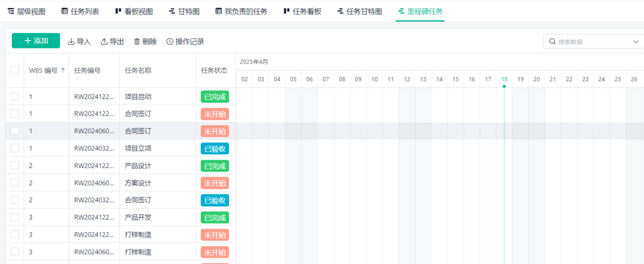Click date 15 in Gantt header

coord(456,79)
